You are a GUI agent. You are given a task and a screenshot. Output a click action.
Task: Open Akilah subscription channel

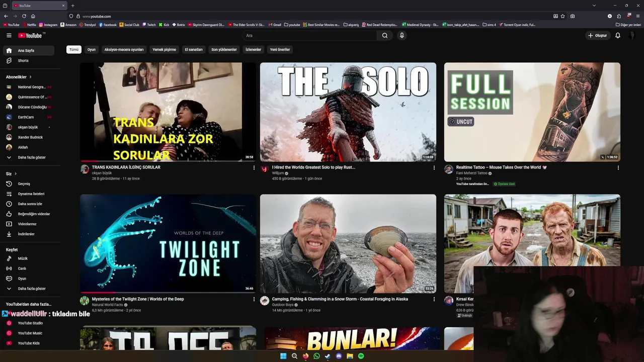[x=28, y=147]
